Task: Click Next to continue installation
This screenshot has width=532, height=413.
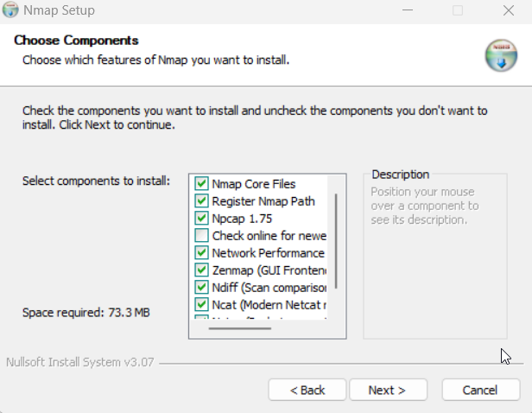Action: [388, 390]
